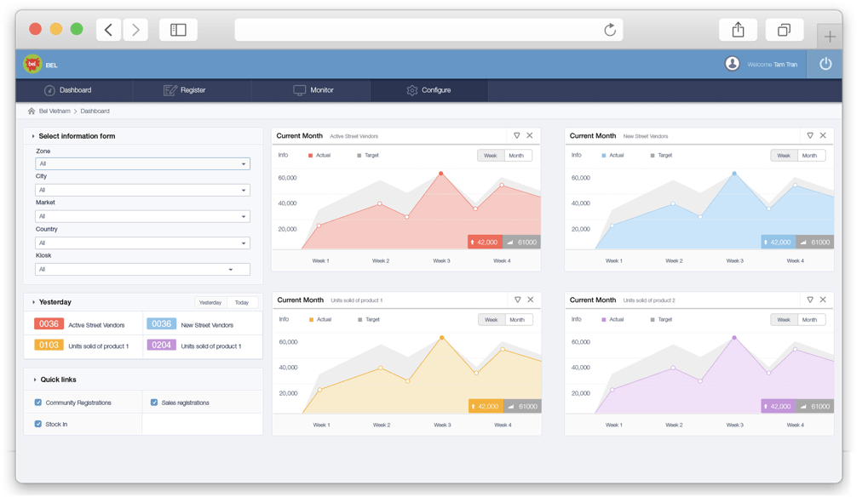Uncheck the Community Registrations checkbox
Image resolution: width=868 pixels, height=497 pixels.
point(38,403)
